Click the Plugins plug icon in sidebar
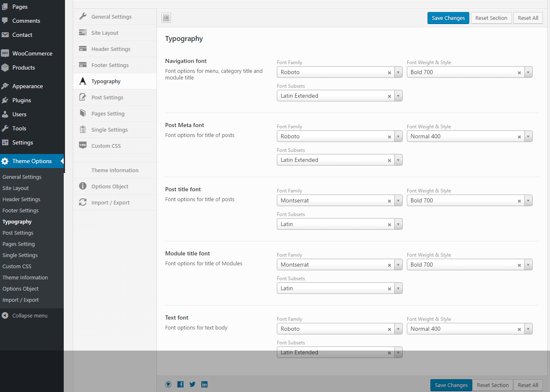Viewport: 550px width, 392px height. pos(5,100)
